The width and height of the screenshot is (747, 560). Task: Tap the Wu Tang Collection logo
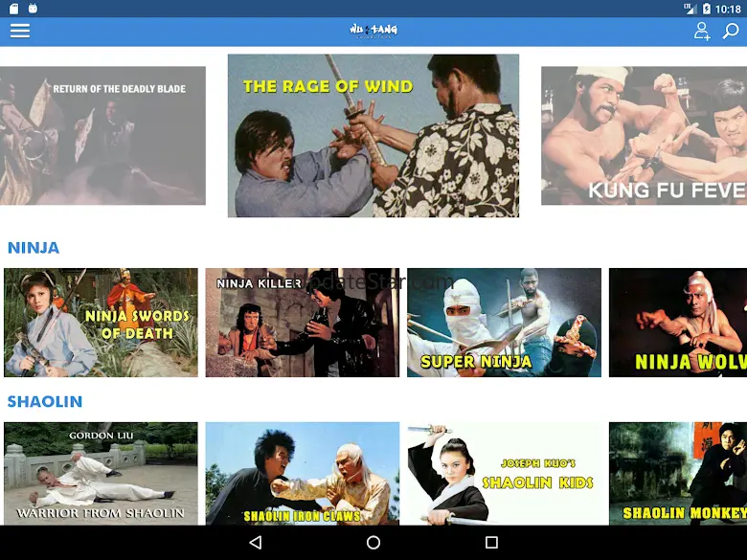[x=373, y=31]
